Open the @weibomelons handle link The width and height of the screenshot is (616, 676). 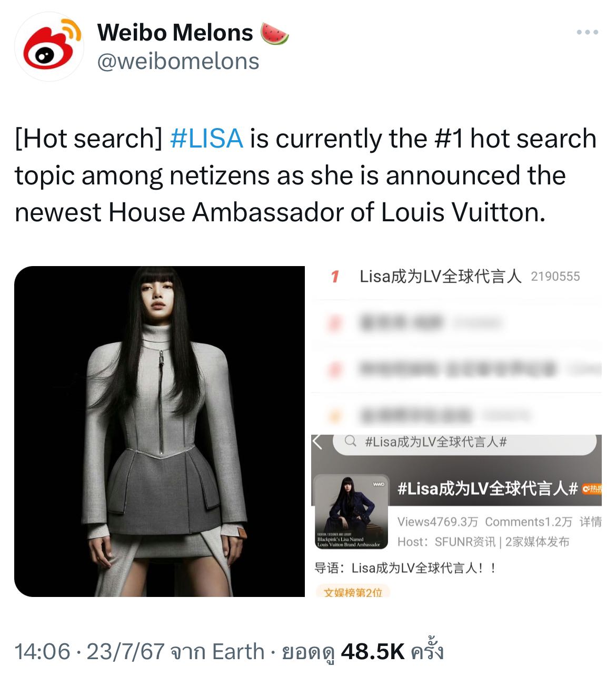click(x=178, y=62)
